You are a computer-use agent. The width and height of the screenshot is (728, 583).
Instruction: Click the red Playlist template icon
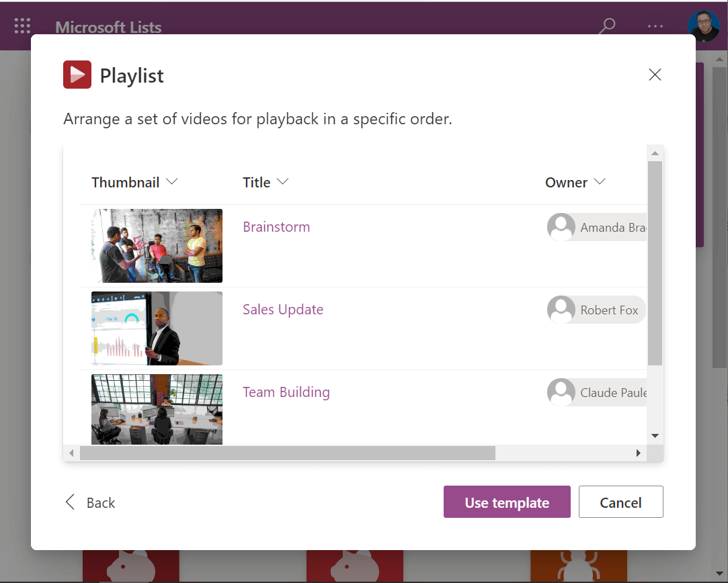click(x=77, y=75)
